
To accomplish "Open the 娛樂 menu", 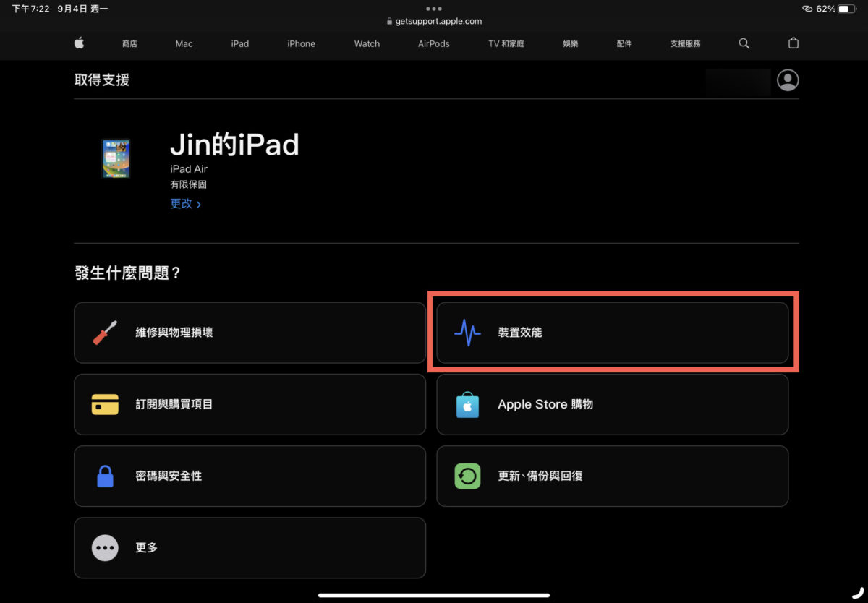I will 571,43.
